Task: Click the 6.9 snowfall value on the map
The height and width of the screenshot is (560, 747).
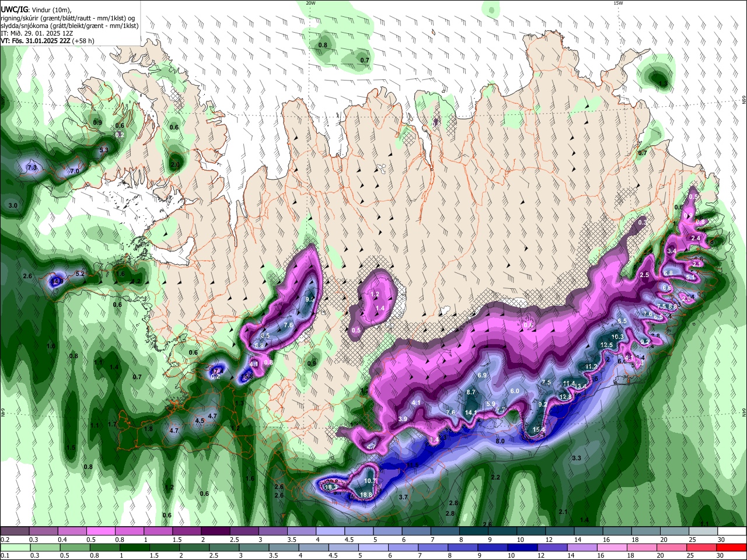Action: tap(482, 375)
